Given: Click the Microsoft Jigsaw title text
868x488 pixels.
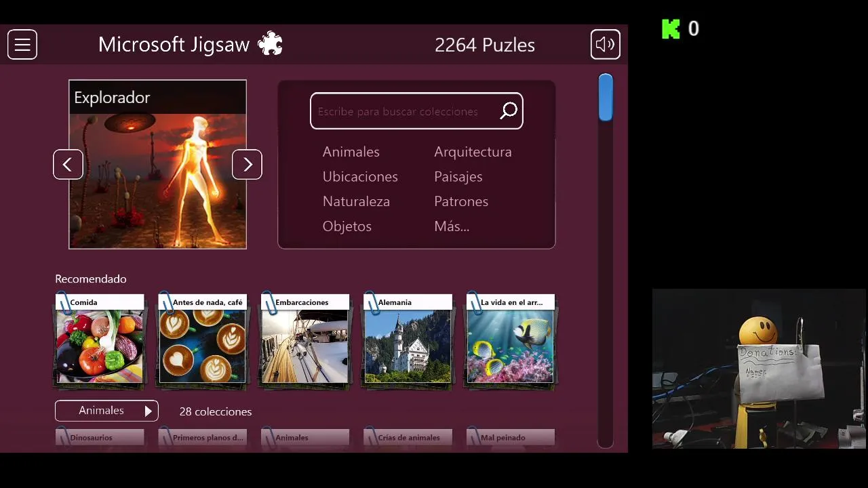Looking at the screenshot, I should click(x=174, y=45).
